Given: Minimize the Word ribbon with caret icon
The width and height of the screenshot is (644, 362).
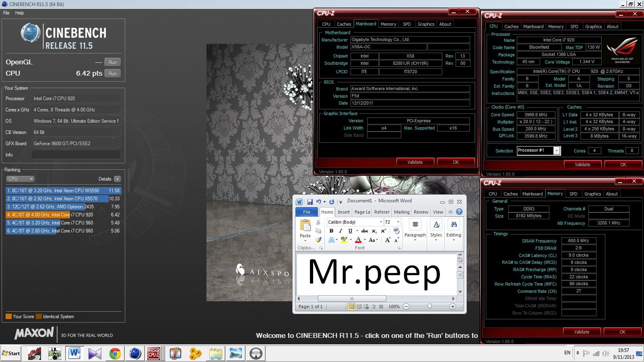Looking at the screenshot, I should 450,212.
